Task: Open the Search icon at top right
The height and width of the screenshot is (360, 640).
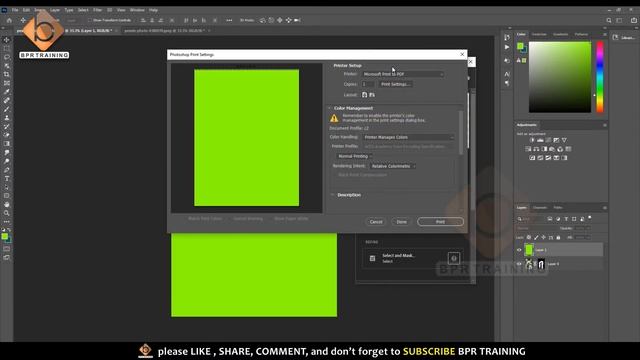Action: pos(609,20)
